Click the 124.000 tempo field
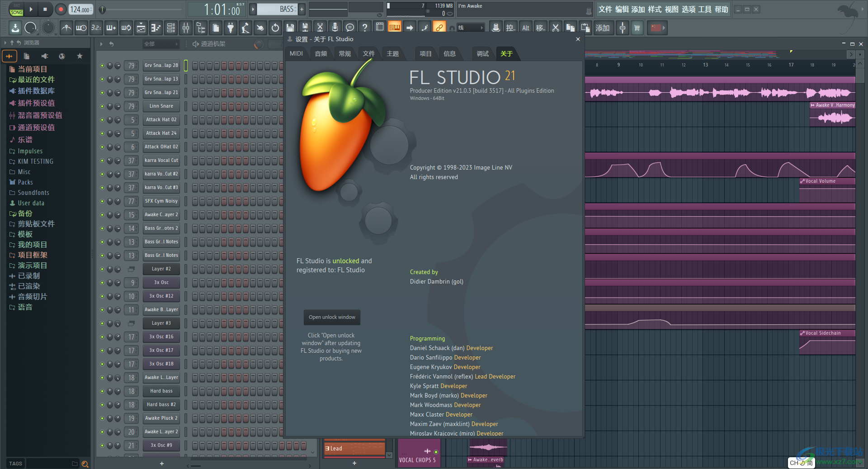 tap(81, 9)
